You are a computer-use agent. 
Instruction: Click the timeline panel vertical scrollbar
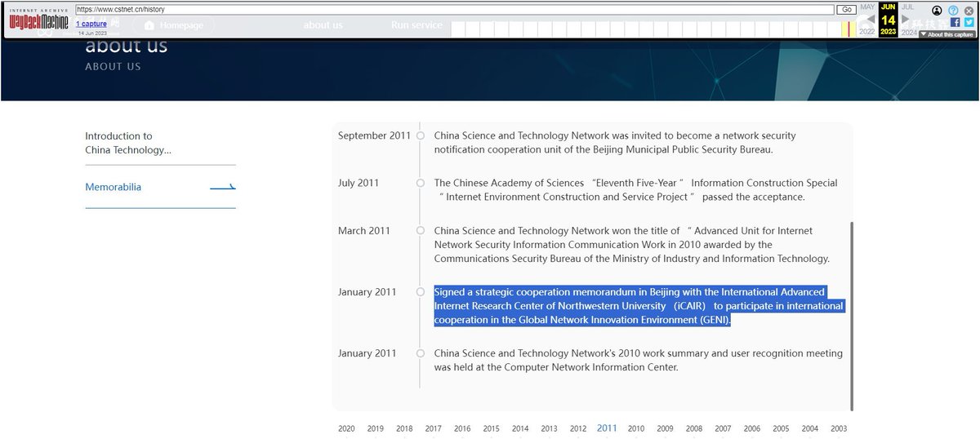pyautogui.click(x=852, y=316)
